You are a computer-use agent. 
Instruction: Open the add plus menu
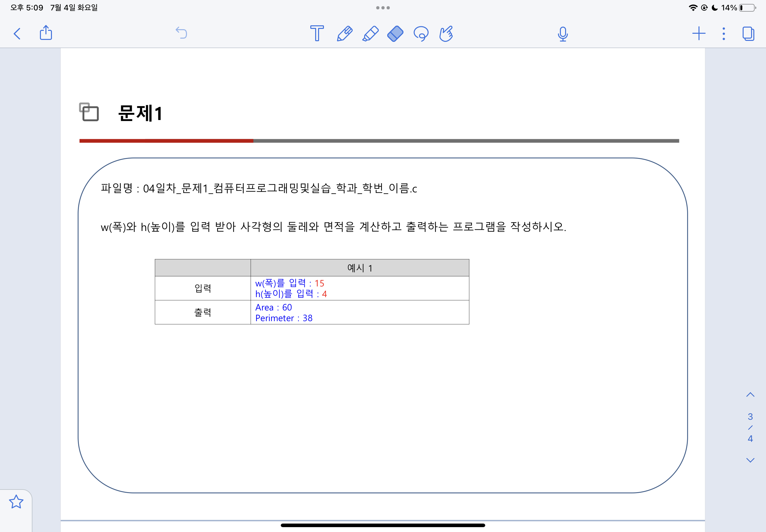(x=698, y=33)
